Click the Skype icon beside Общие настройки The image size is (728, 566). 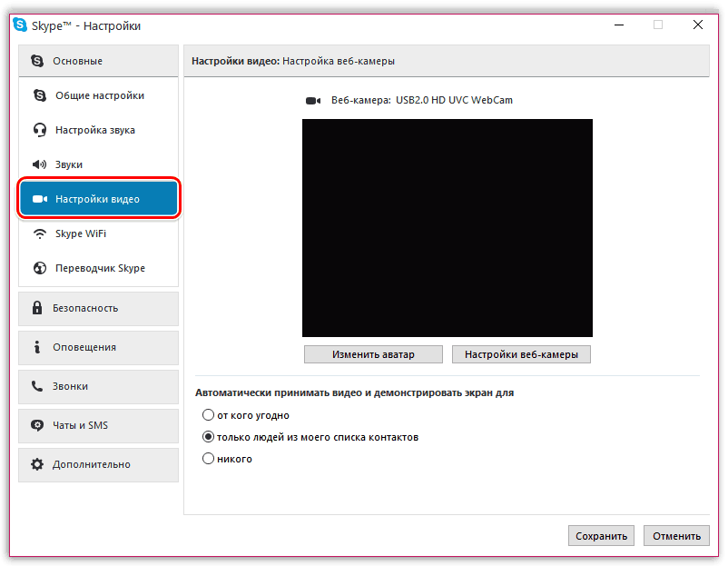[x=40, y=95]
